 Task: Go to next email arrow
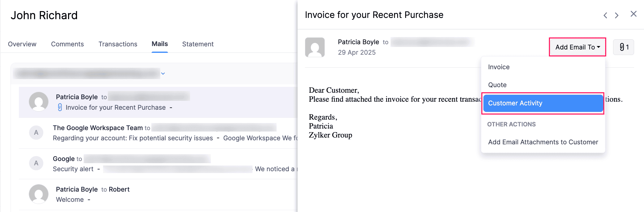click(616, 15)
